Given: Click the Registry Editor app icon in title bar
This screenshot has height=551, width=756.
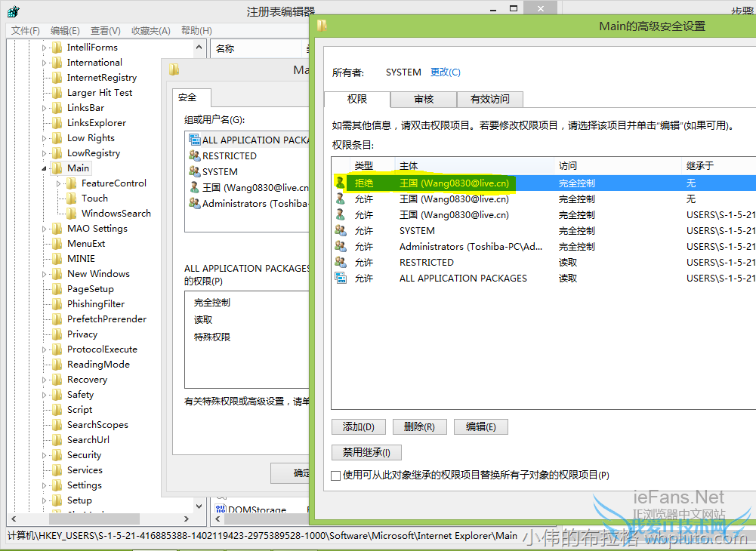Looking at the screenshot, I should (x=14, y=11).
